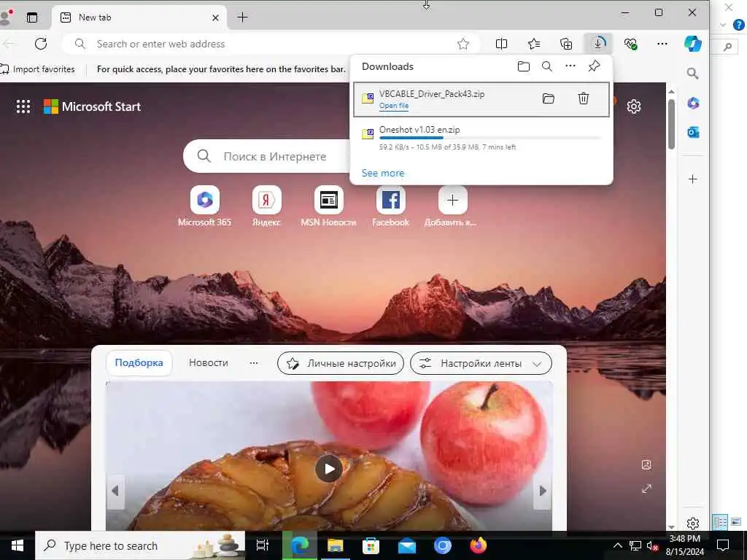Click the background window search magnifier
This screenshot has height=560, width=747.
[x=727, y=47]
